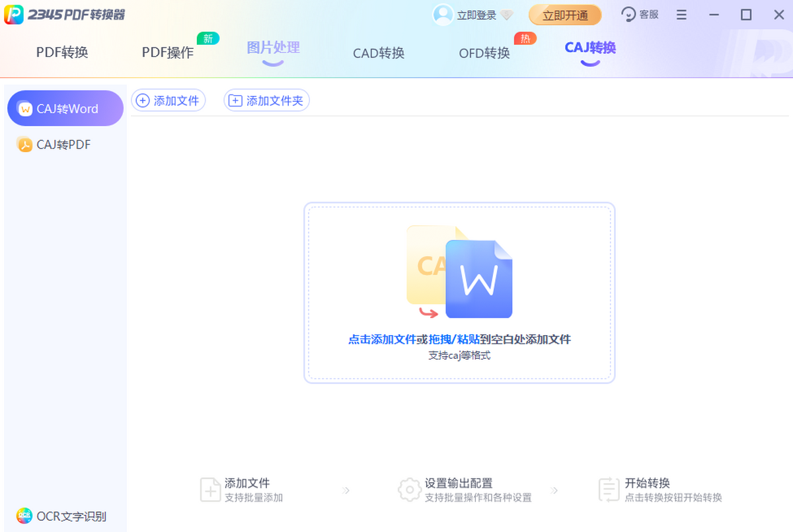The width and height of the screenshot is (793, 532).
Task: Go to the CAD转换 tab
Action: coord(379,53)
